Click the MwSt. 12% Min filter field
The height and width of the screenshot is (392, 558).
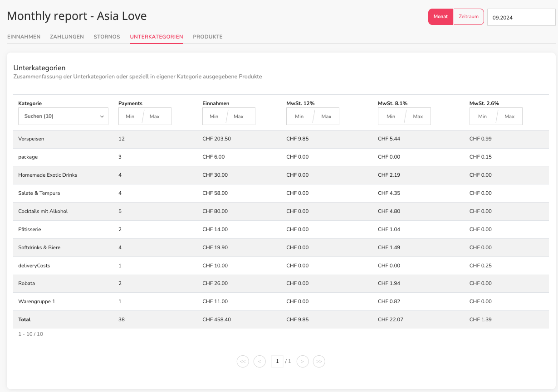coord(299,116)
